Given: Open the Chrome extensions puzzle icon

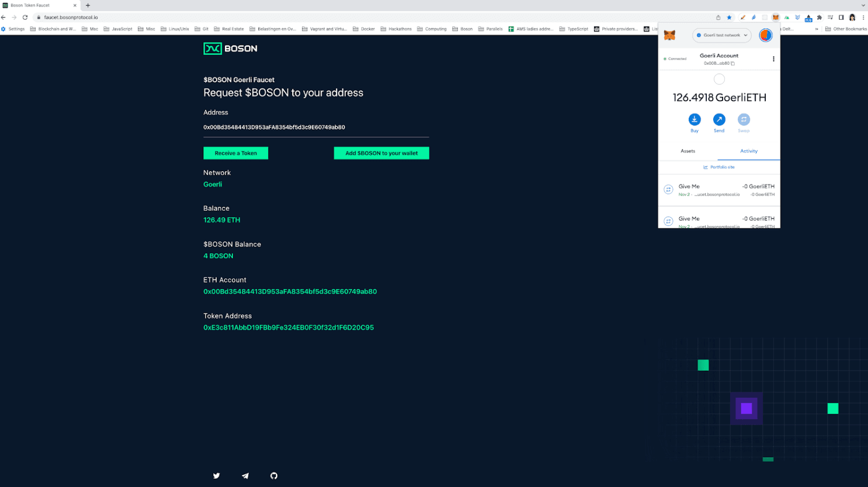Looking at the screenshot, I should [820, 18].
